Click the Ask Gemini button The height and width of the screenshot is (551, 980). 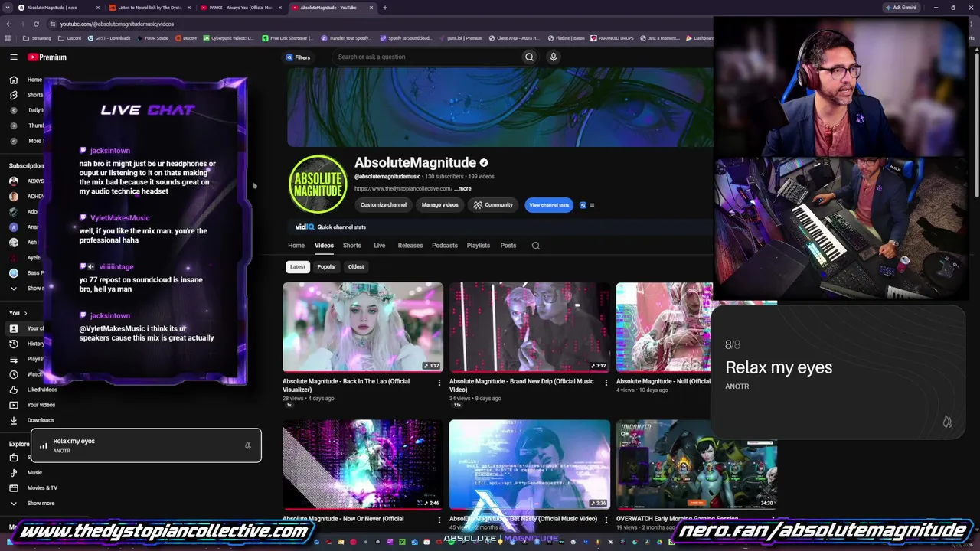pyautogui.click(x=900, y=8)
